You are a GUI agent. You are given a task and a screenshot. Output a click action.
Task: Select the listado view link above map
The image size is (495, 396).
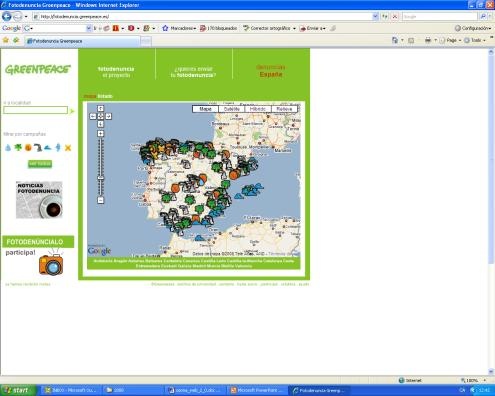coord(105,96)
